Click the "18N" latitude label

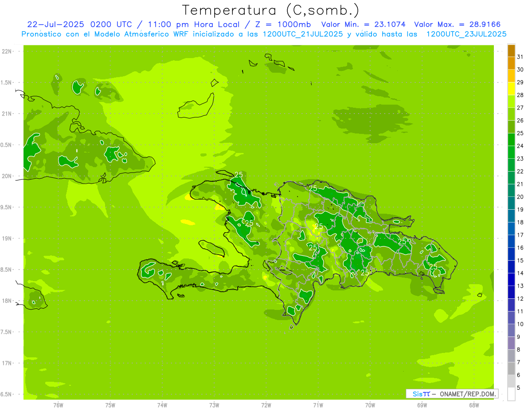7,301
